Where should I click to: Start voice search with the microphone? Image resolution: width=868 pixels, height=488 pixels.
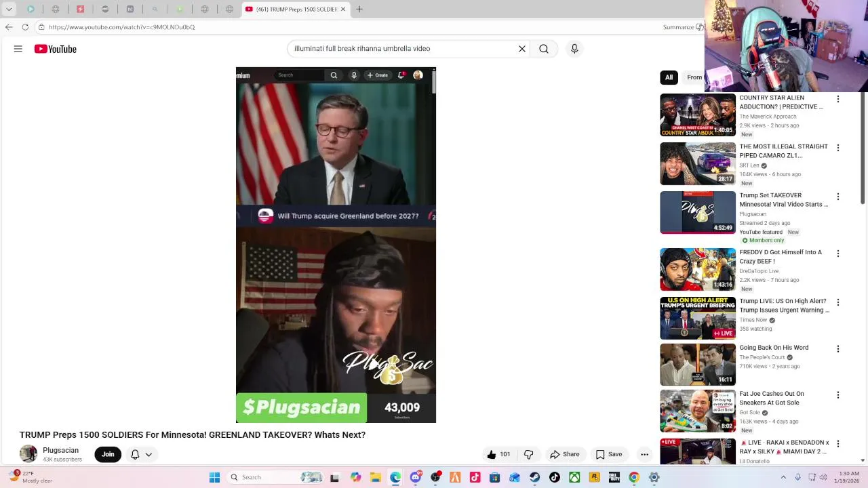pyautogui.click(x=574, y=49)
